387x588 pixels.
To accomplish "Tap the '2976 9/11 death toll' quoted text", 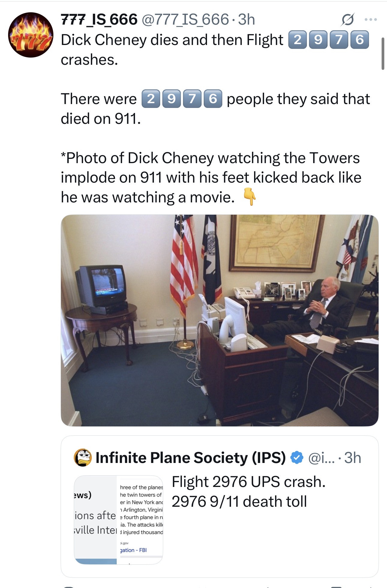I will coord(239,501).
